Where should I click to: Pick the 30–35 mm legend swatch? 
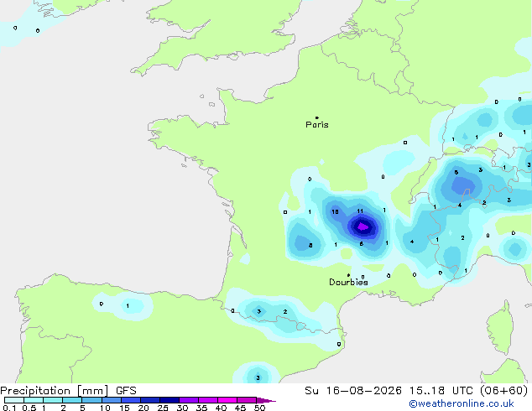[x=189, y=400]
